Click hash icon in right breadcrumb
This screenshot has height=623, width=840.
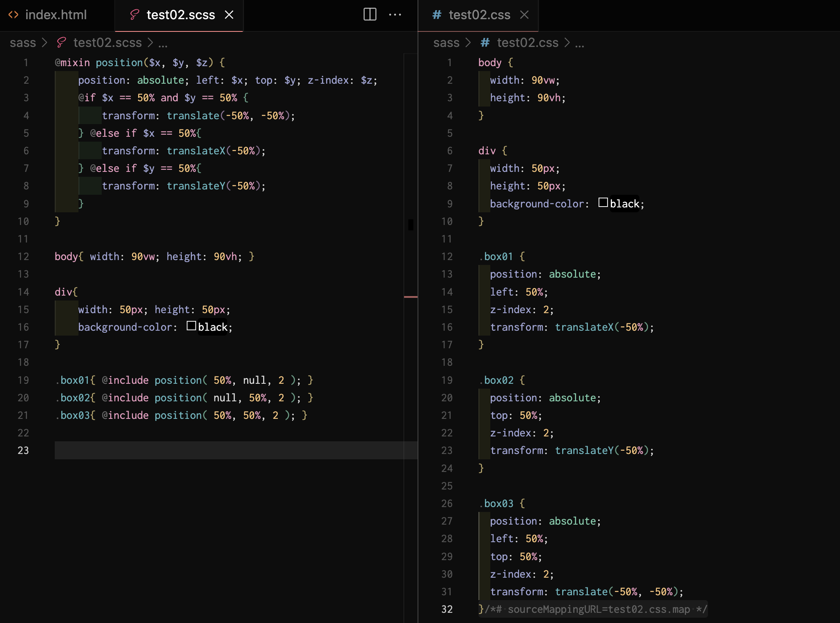[x=485, y=42]
